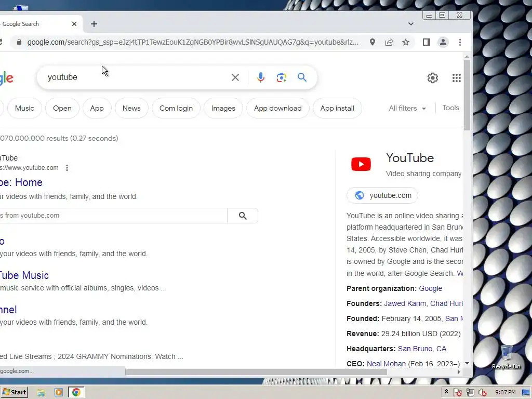Open Chrome from the taskbar
Viewport: 532px width, 399px height.
tap(76, 392)
